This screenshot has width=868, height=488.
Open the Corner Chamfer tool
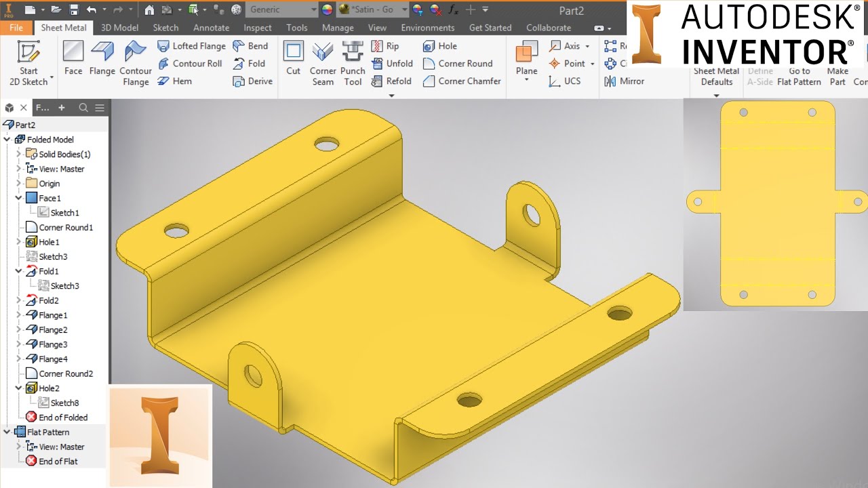click(462, 81)
